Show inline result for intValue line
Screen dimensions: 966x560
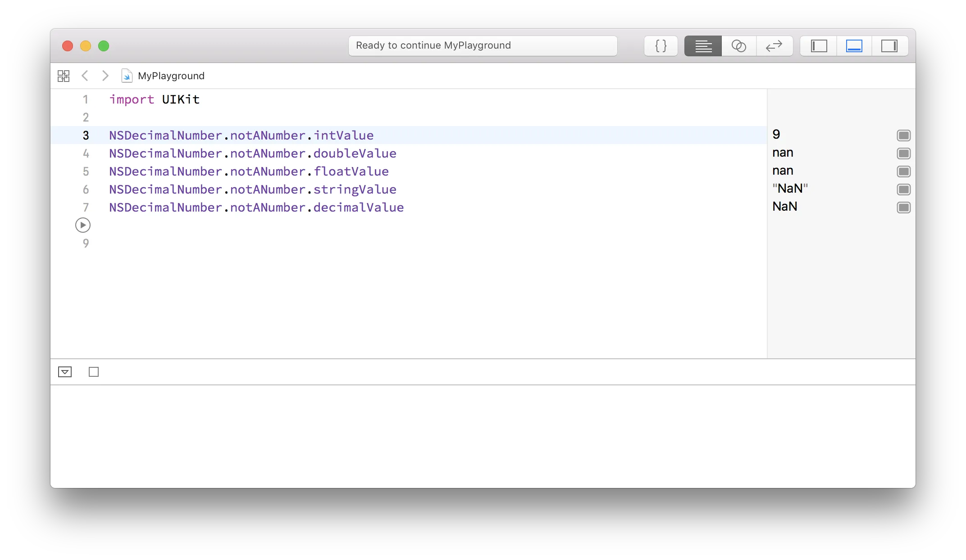903,135
